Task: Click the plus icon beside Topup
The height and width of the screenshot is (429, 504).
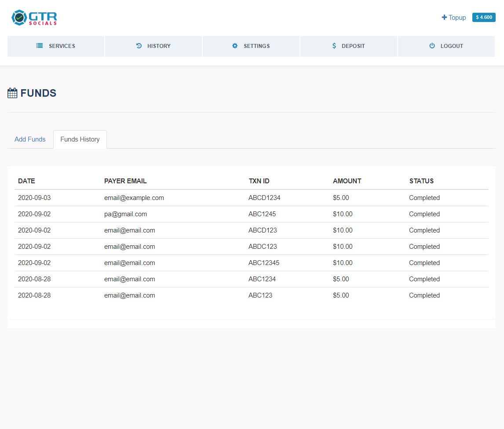Action: pos(444,17)
